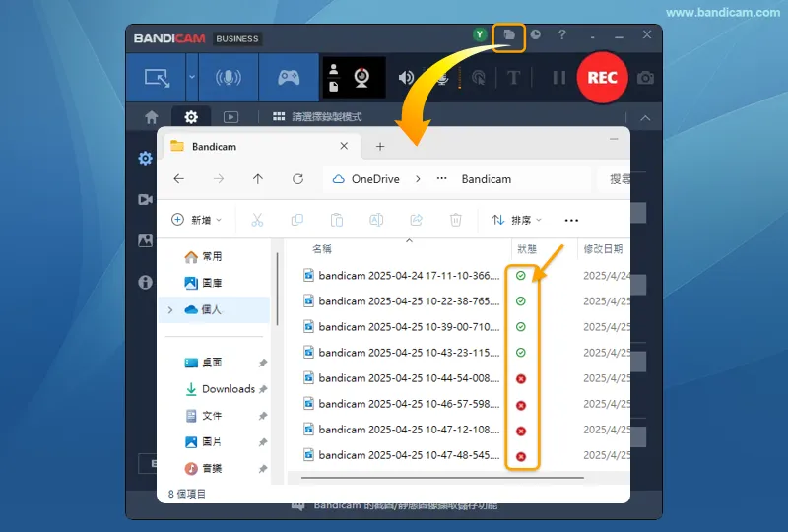Screen dimensions: 788x532
Task: Open 常用 (Home) in navigation pane
Action: click(204, 256)
